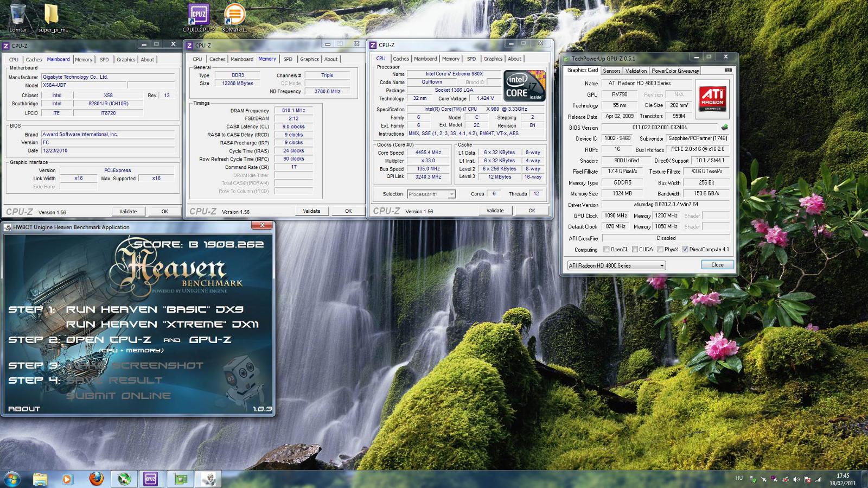Click the Intel Core i7 logo in CPU-Z
Image resolution: width=868 pixels, height=488 pixels.
[x=524, y=85]
